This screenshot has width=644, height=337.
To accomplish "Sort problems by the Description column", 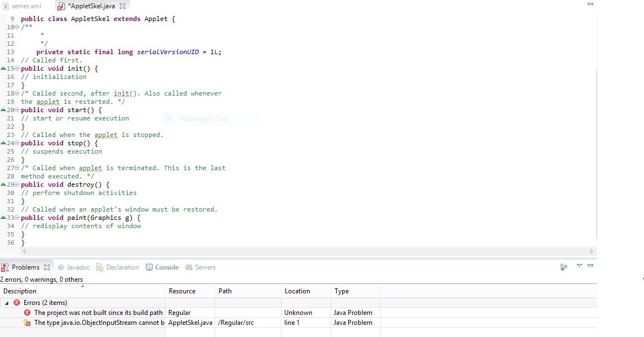I will (x=83, y=291).
